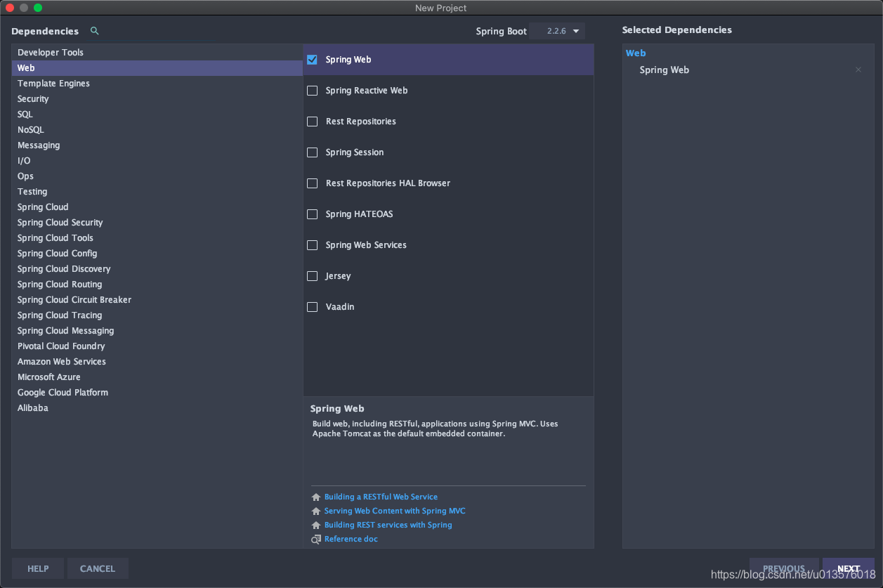Choose the Microsoft Azure category
Image resolution: width=883 pixels, height=588 pixels.
pos(157,377)
